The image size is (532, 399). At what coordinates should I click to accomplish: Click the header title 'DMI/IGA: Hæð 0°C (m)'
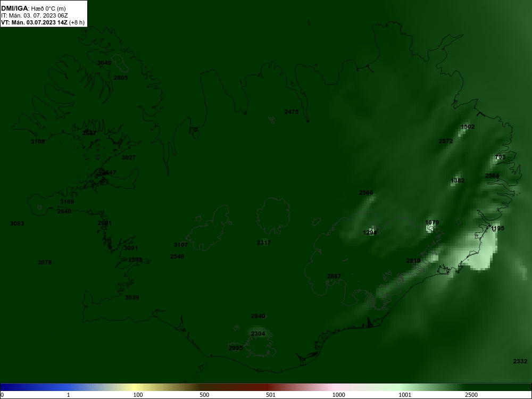34,9
